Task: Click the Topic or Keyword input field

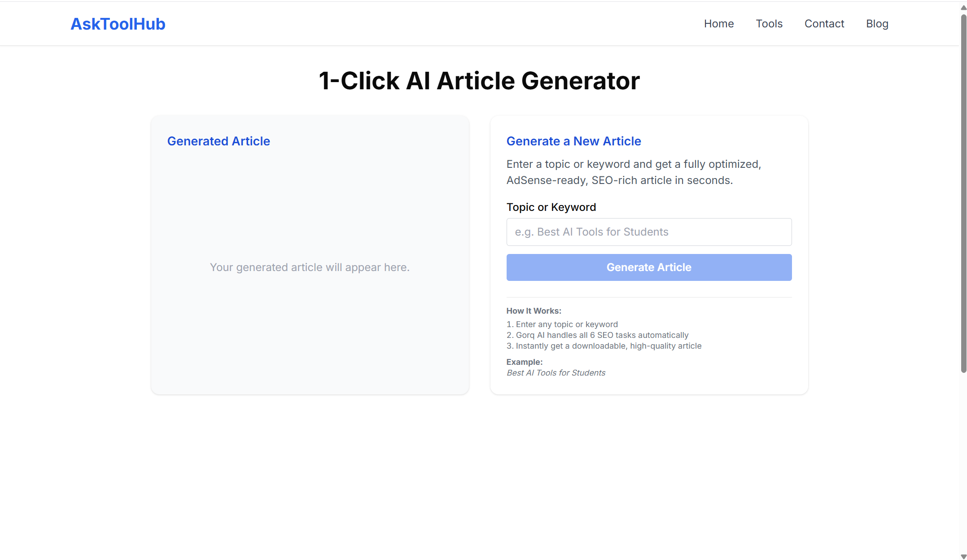Action: click(649, 232)
